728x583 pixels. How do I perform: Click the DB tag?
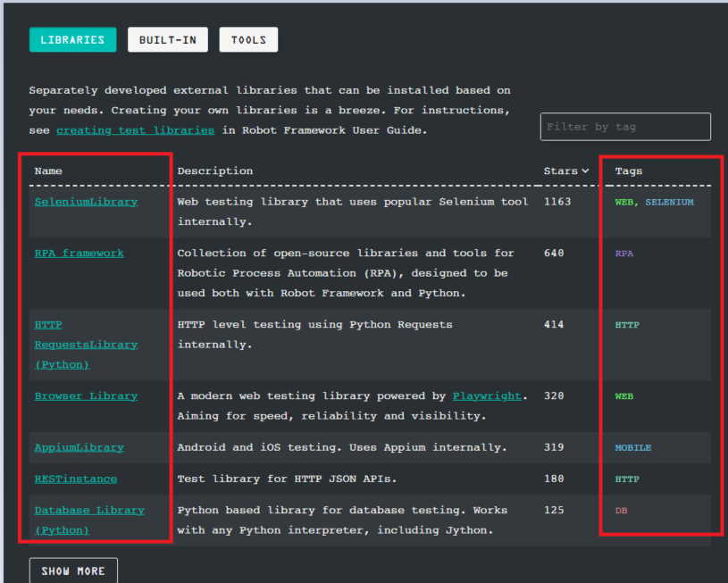pyautogui.click(x=621, y=511)
